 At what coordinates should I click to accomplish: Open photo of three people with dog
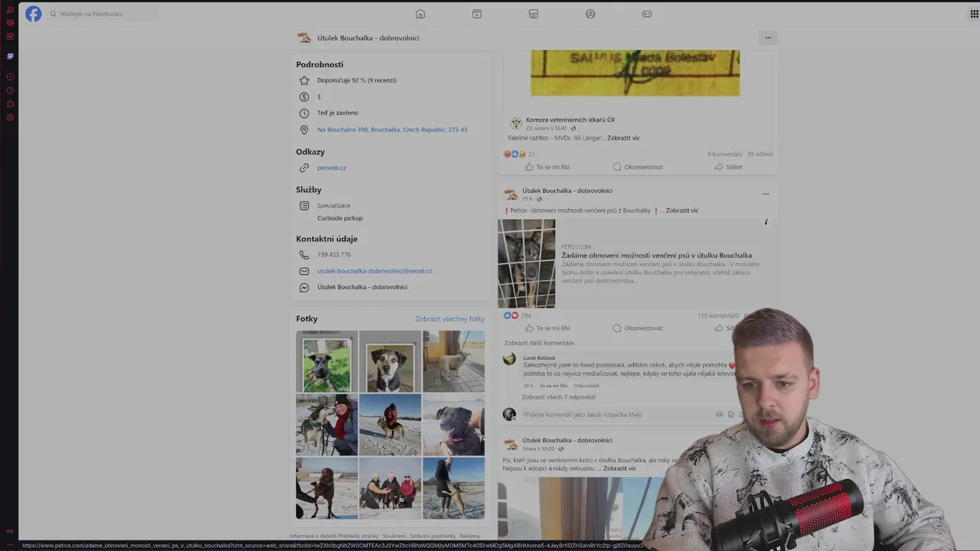tap(390, 488)
